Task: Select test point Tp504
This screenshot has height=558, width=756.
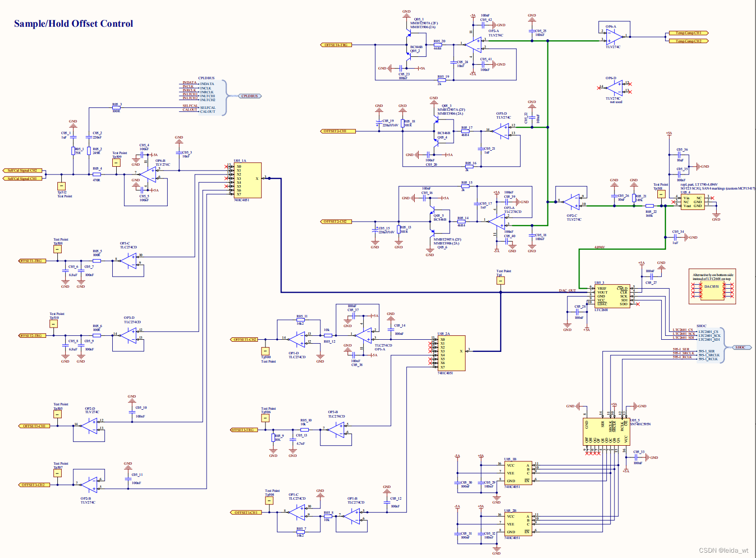Action: pyautogui.click(x=269, y=501)
